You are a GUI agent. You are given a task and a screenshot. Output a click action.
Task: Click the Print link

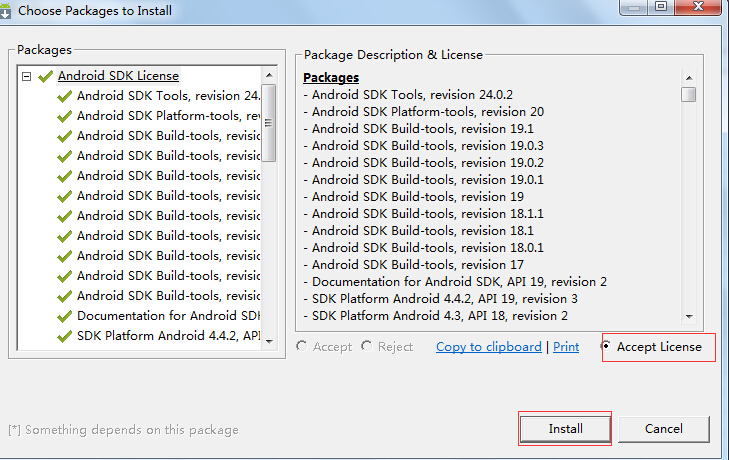[566, 347]
